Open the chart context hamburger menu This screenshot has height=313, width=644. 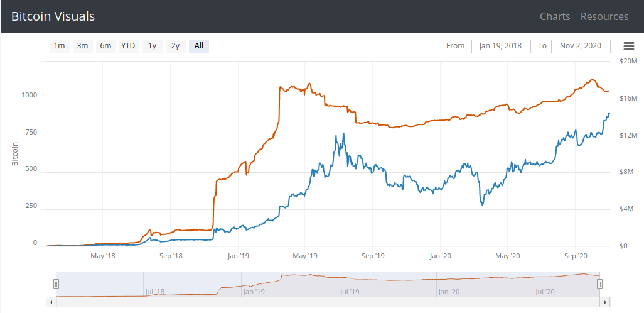coord(628,46)
